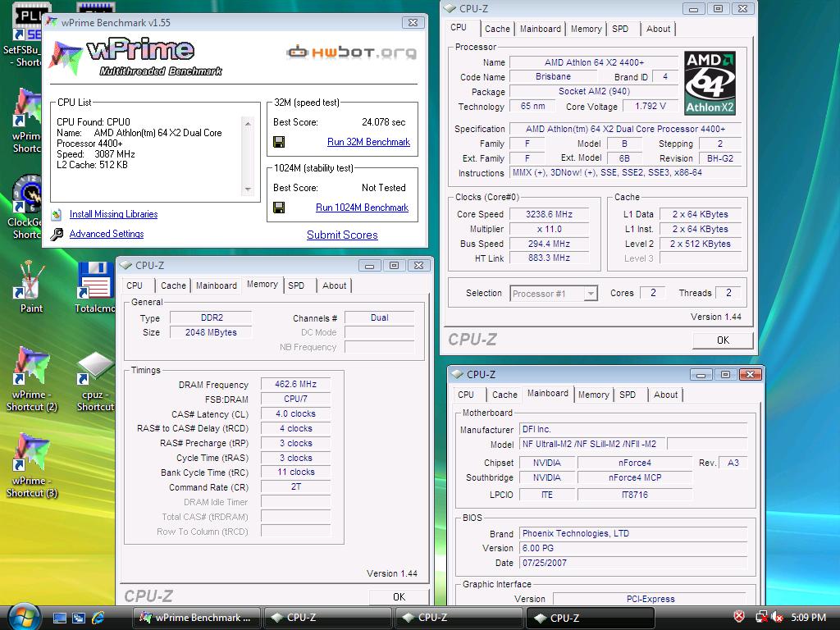Close the wPrime Benchmark window
Screen dimensions: 840x630
tap(413, 22)
